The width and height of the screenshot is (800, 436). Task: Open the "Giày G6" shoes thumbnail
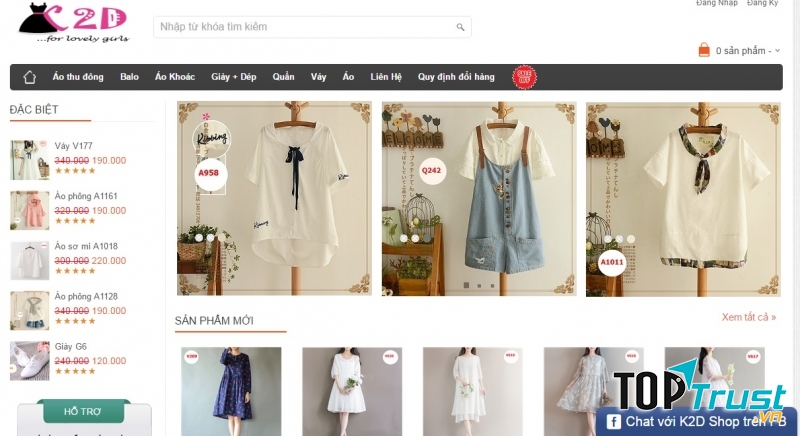pos(29,360)
